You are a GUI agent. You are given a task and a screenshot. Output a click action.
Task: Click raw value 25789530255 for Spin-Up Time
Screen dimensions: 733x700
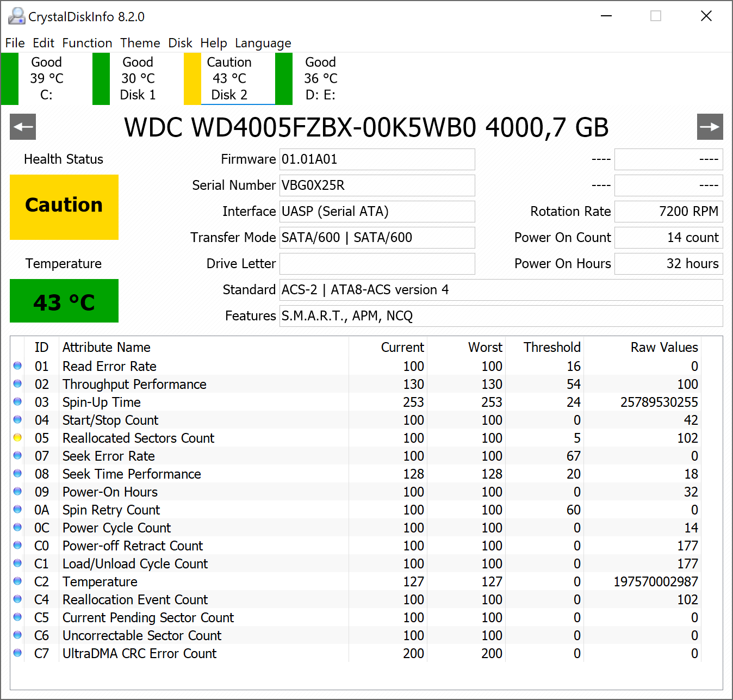[x=659, y=402]
